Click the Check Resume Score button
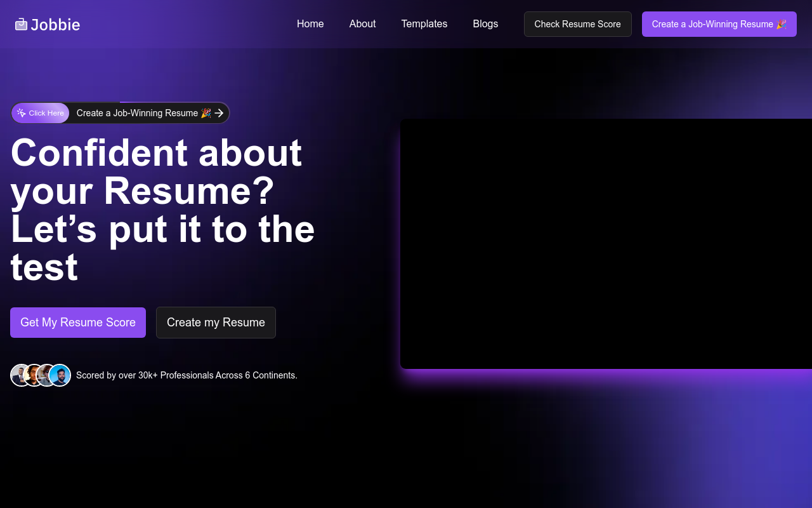The width and height of the screenshot is (812, 508). [578, 24]
